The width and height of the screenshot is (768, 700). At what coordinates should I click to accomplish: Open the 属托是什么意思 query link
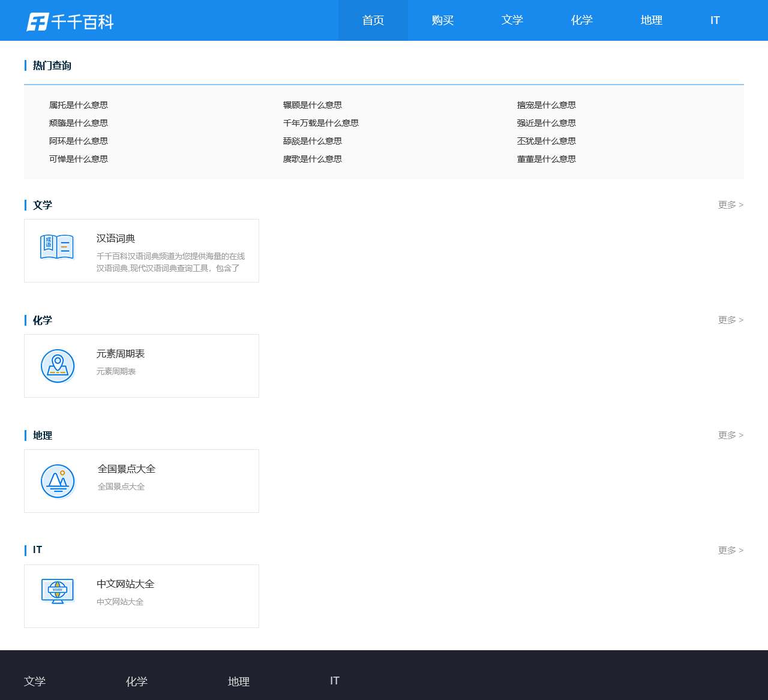point(79,105)
